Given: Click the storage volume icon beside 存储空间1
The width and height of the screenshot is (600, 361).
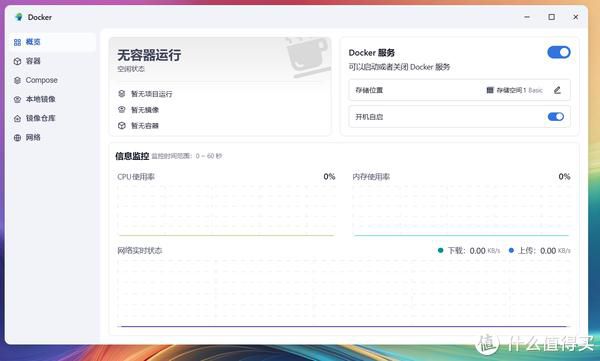Looking at the screenshot, I should tap(490, 90).
